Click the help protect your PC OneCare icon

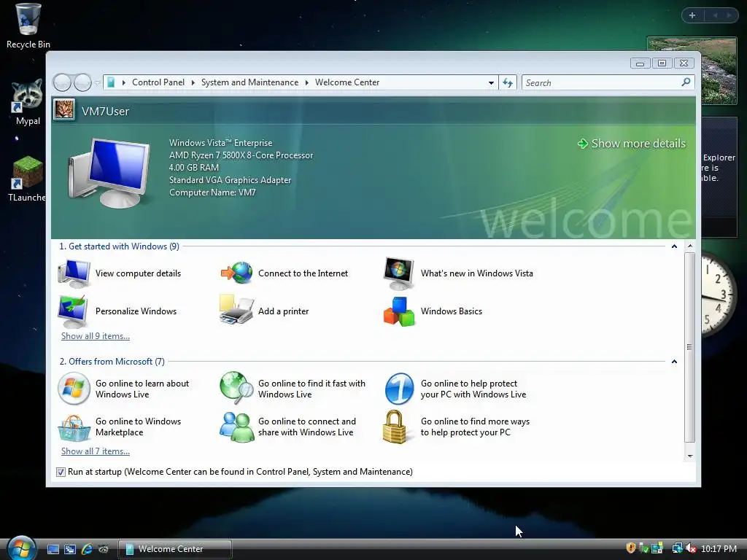coord(399,389)
